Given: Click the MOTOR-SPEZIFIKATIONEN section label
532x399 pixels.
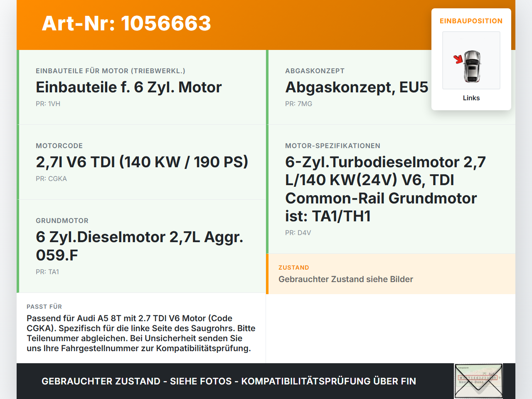Looking at the screenshot, I should [x=332, y=146].
